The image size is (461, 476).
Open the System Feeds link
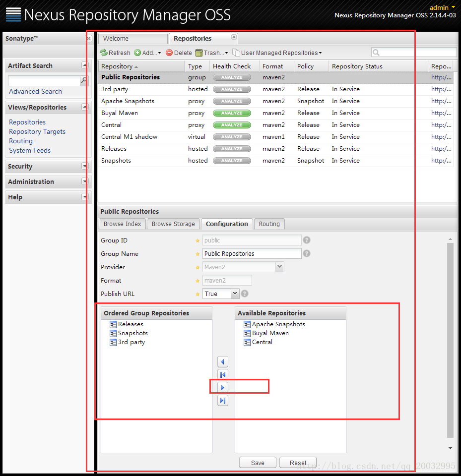30,150
